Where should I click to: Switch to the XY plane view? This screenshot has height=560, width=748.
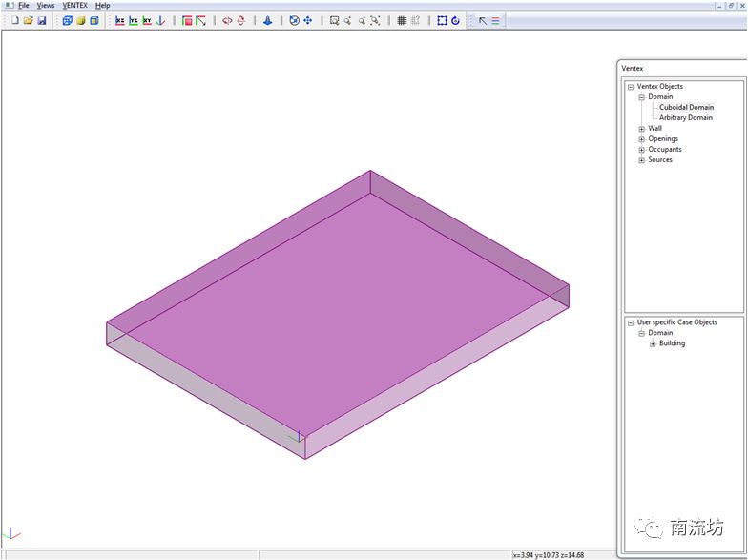(x=147, y=20)
